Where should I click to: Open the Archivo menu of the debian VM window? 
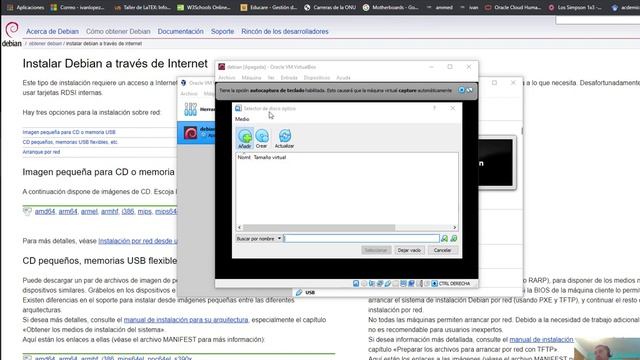click(x=227, y=78)
